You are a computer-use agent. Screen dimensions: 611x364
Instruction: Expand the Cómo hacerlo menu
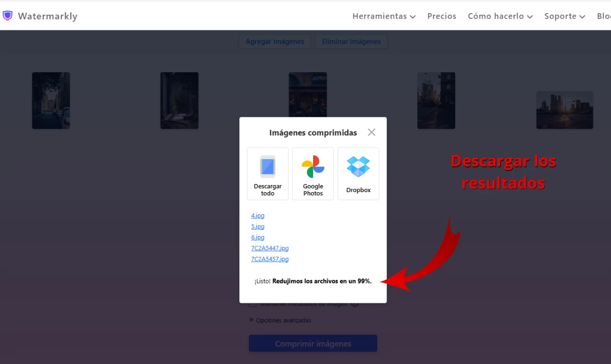coord(500,16)
